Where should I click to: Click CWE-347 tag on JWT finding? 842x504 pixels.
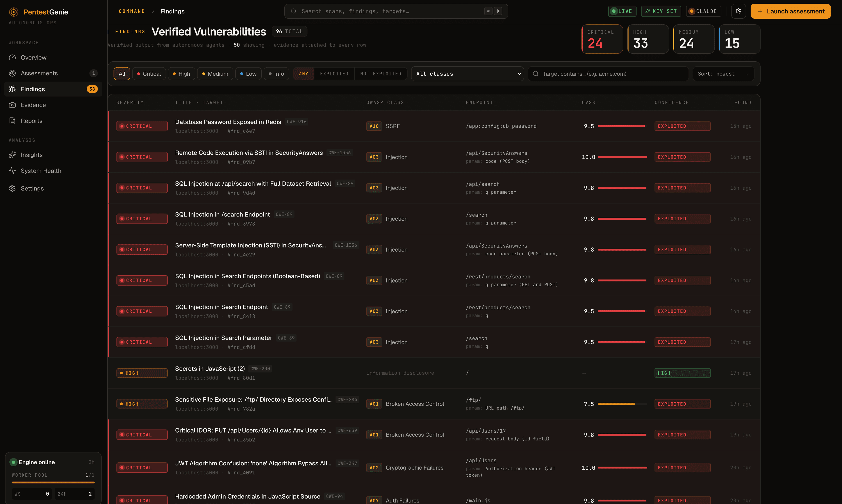pos(347,463)
